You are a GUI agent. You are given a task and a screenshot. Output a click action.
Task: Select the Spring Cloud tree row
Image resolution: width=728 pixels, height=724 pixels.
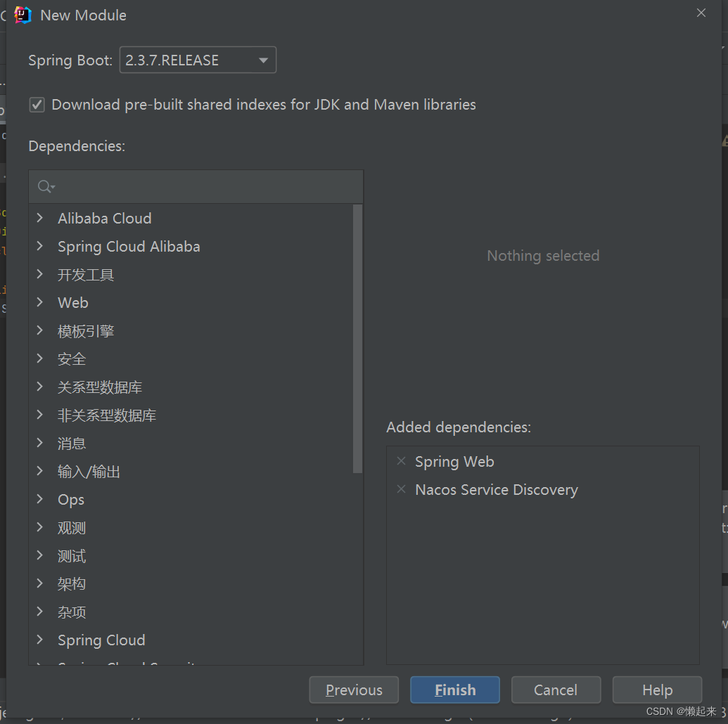point(191,640)
